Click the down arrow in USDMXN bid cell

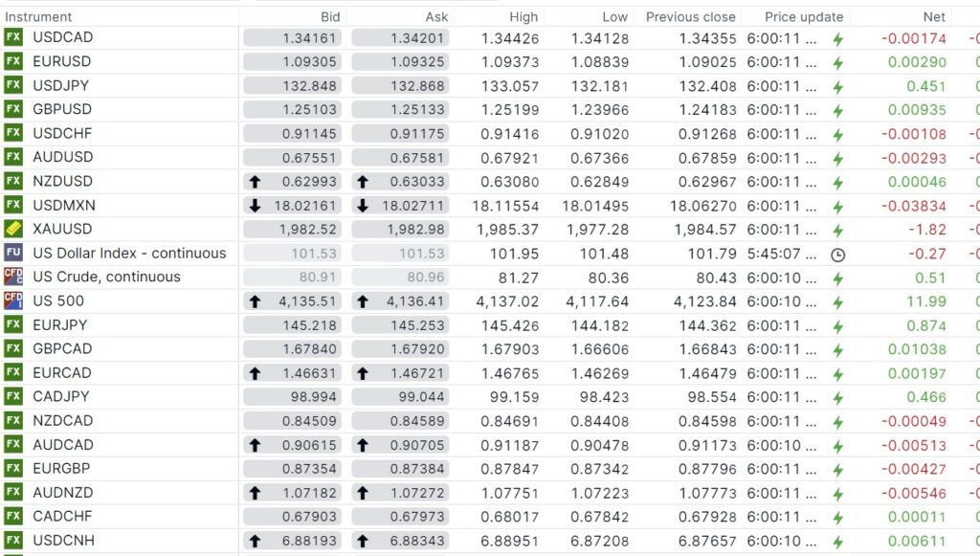(255, 206)
